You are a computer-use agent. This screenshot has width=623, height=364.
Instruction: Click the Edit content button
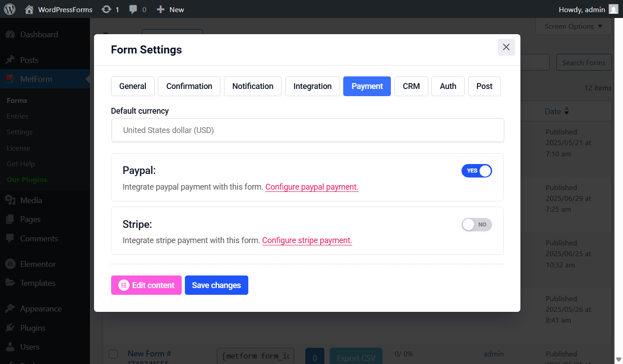click(x=146, y=285)
